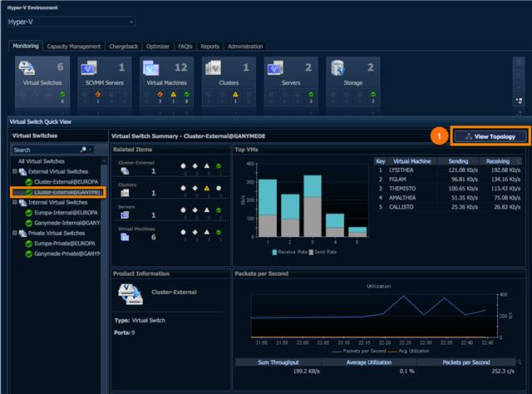The height and width of the screenshot is (394, 532).
Task: Open the Chargeback tab
Action: click(124, 47)
